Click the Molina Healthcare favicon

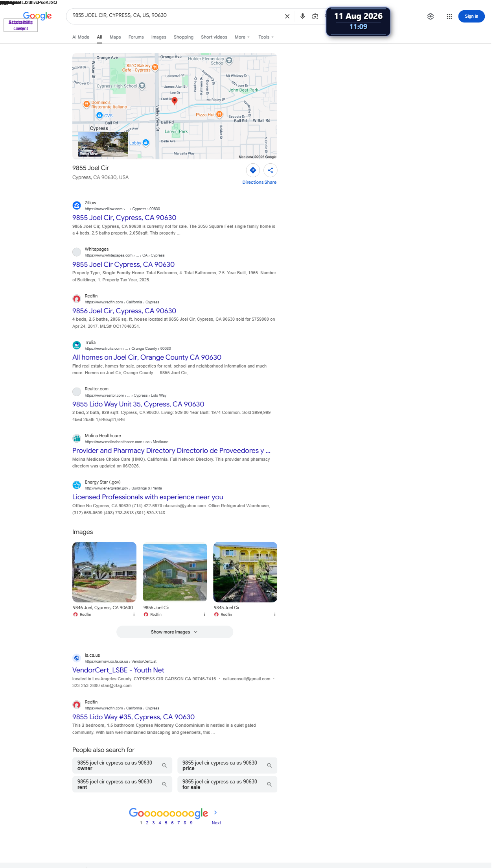[x=77, y=438]
